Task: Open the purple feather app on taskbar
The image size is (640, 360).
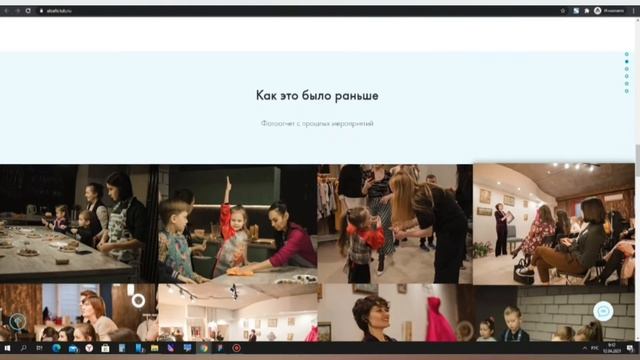Action: click(171, 348)
